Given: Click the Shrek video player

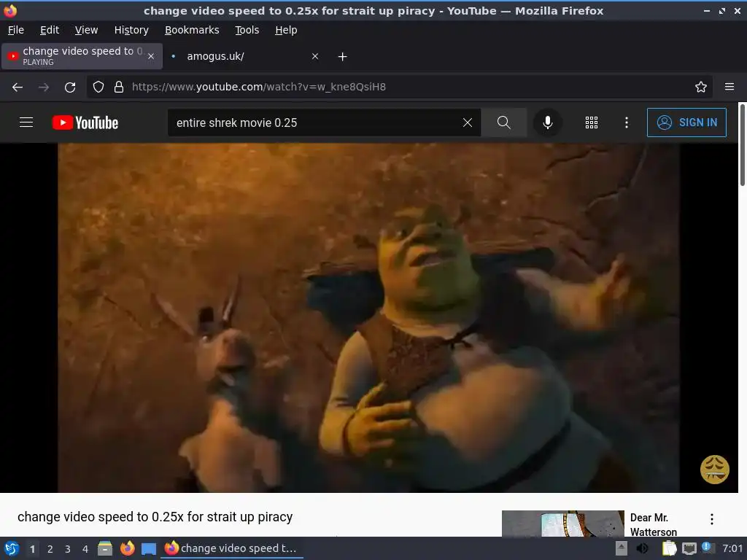Looking at the screenshot, I should (x=368, y=318).
